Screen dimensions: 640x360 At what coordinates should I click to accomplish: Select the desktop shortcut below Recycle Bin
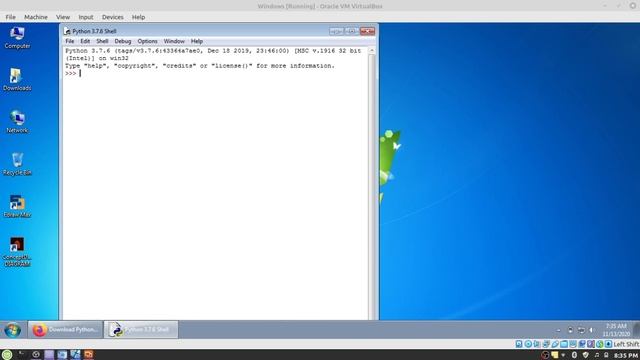pos(17,206)
